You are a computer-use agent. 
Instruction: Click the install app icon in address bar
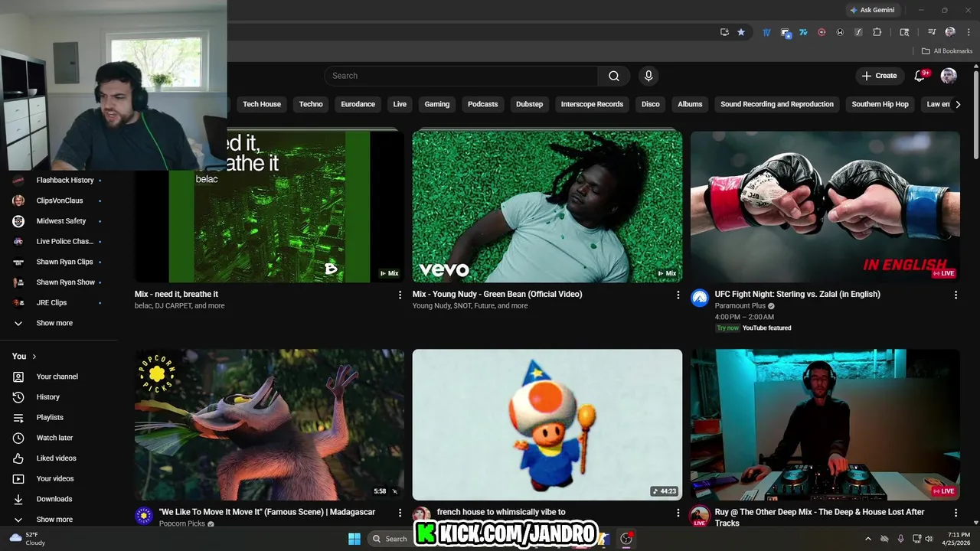coord(724,32)
